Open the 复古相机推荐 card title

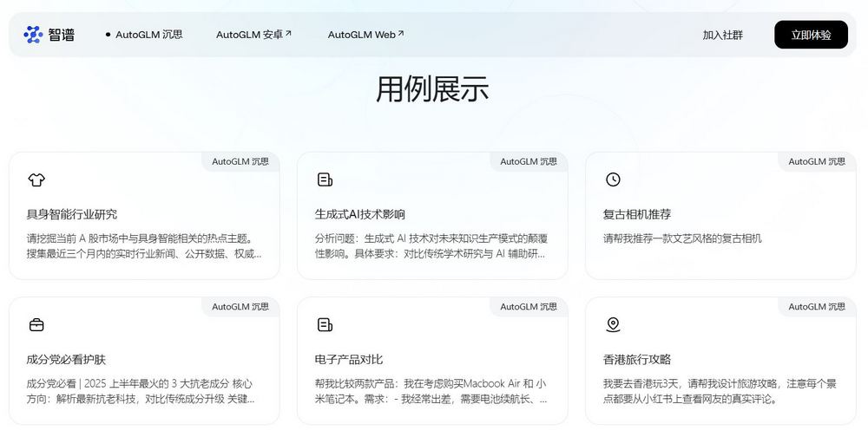pyautogui.click(x=636, y=214)
